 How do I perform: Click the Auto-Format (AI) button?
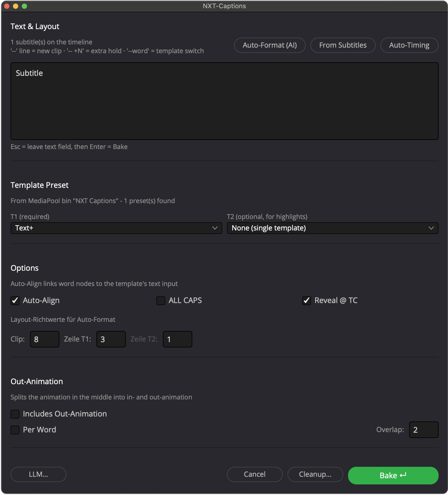tap(270, 45)
